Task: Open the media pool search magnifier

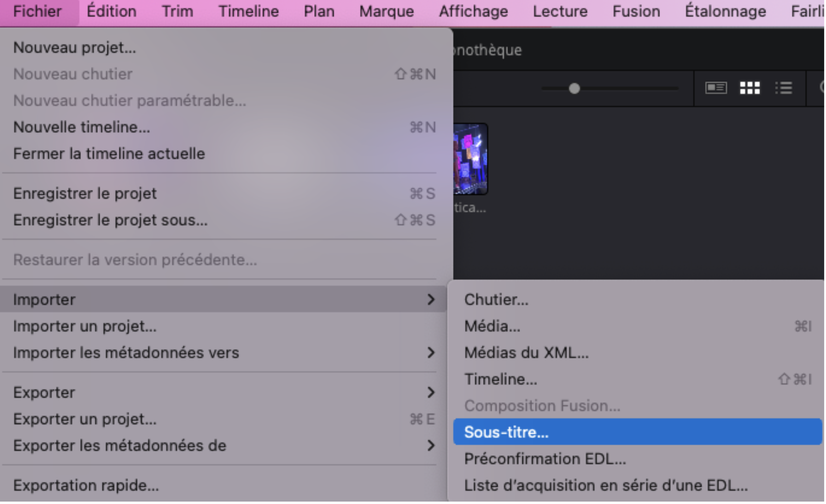Action: pos(822,88)
